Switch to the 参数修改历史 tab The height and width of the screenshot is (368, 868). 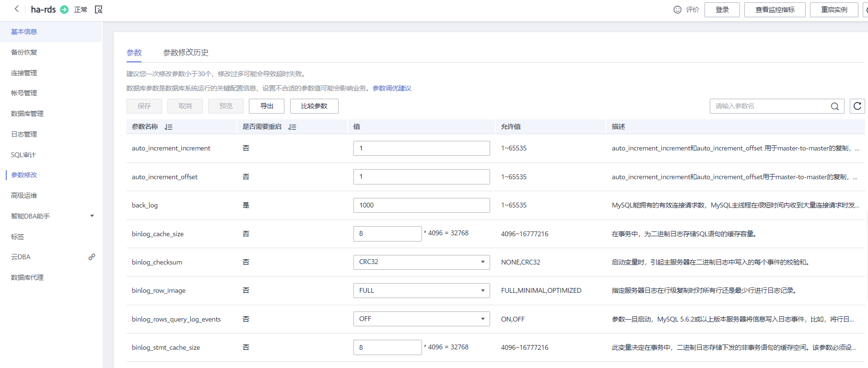coord(186,52)
